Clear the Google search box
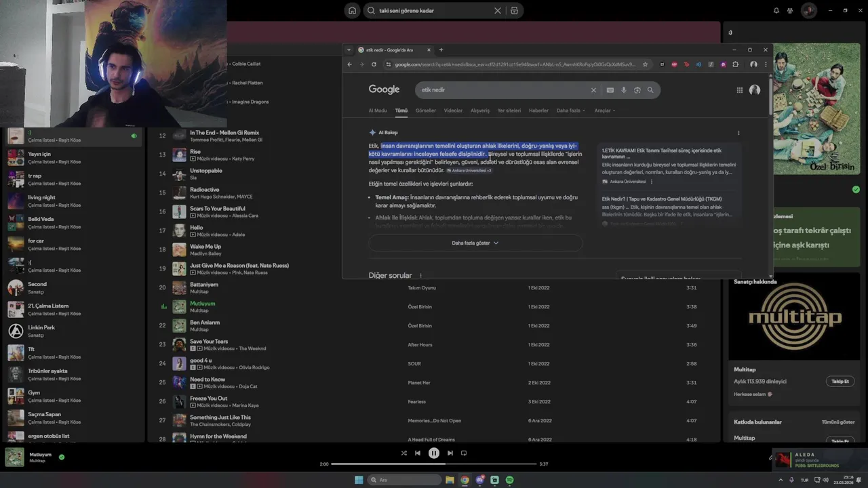 (593, 90)
